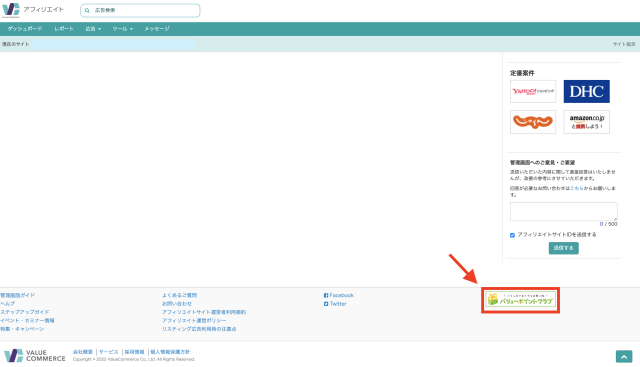Click the VALUE COMMERCE footer logo
The image size is (640, 367).
coord(35,356)
